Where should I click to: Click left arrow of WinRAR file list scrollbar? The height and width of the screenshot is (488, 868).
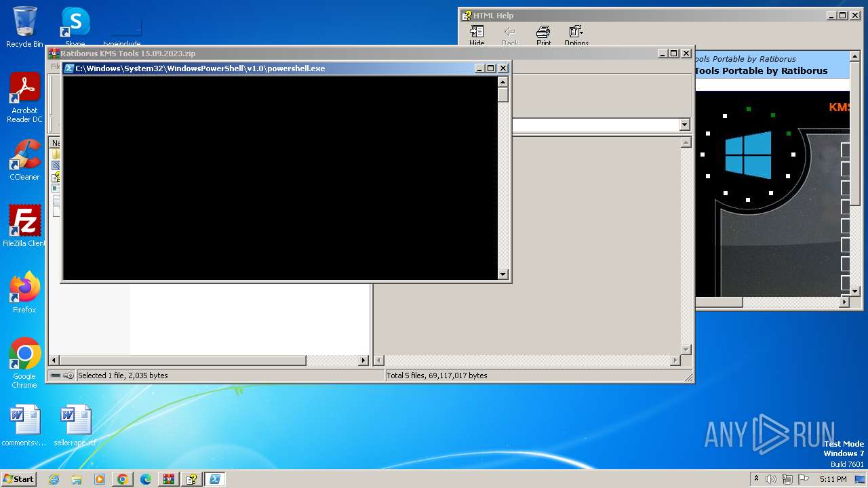coord(54,361)
